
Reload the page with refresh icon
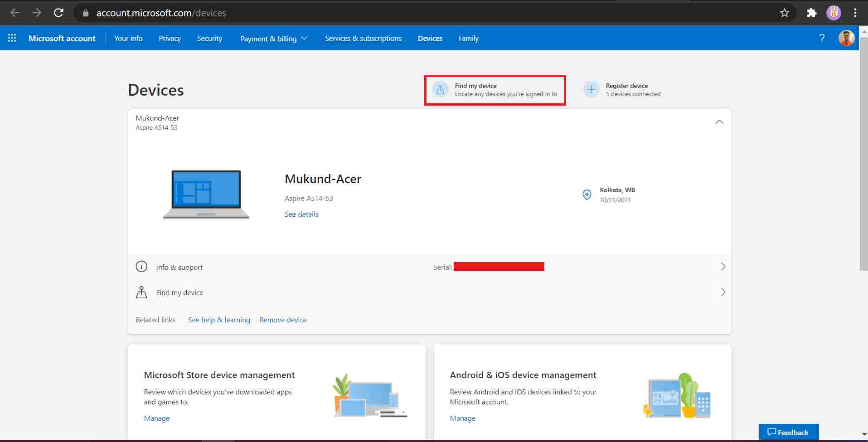tap(58, 13)
